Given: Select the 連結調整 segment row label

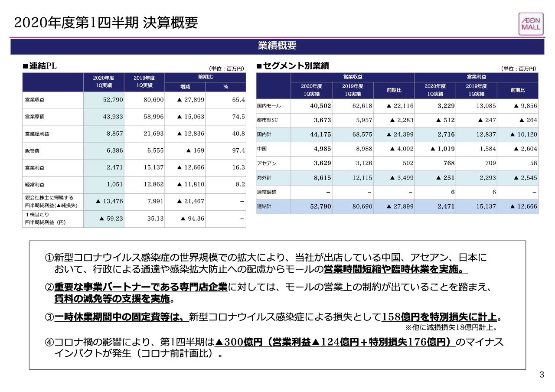Looking at the screenshot, I should 266,192.
